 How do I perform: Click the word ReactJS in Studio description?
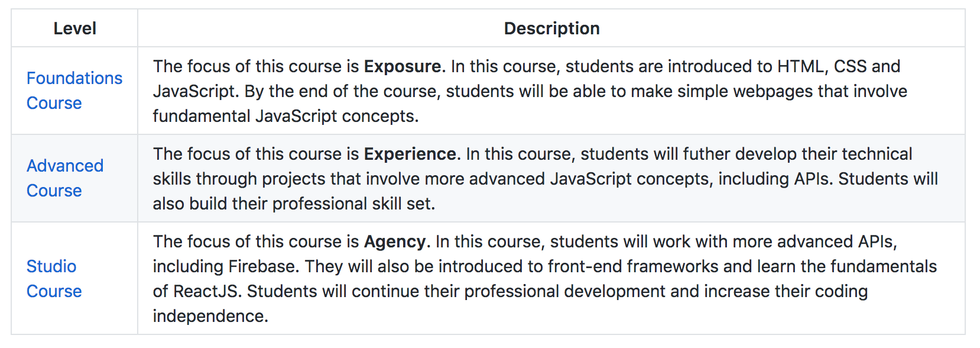(x=207, y=291)
